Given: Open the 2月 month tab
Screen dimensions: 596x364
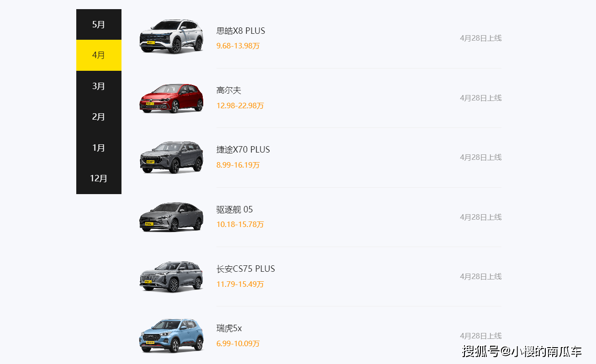Looking at the screenshot, I should coord(99,117).
